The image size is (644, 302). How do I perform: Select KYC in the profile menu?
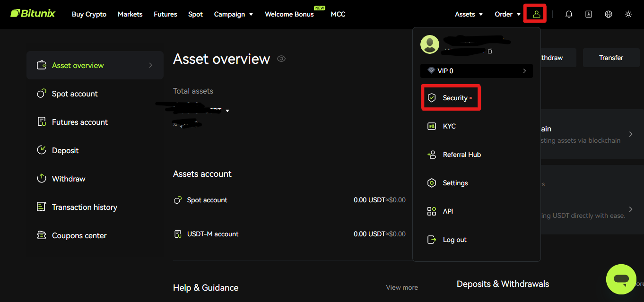449,126
